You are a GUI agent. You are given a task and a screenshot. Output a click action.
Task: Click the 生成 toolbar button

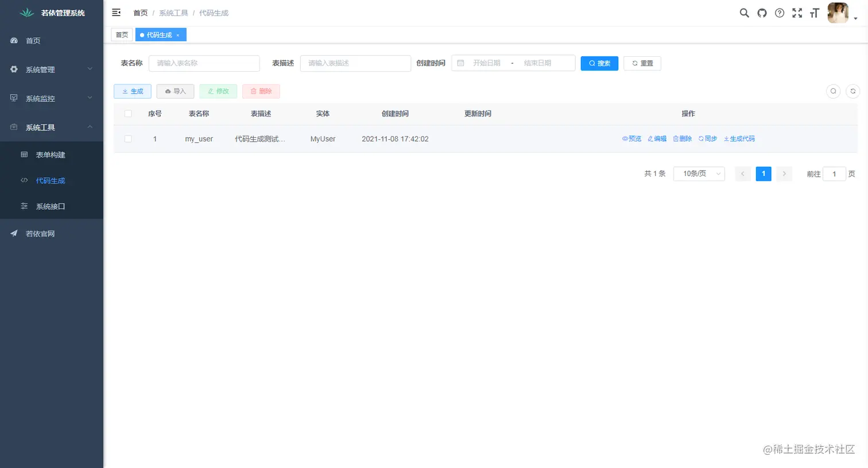[133, 91]
